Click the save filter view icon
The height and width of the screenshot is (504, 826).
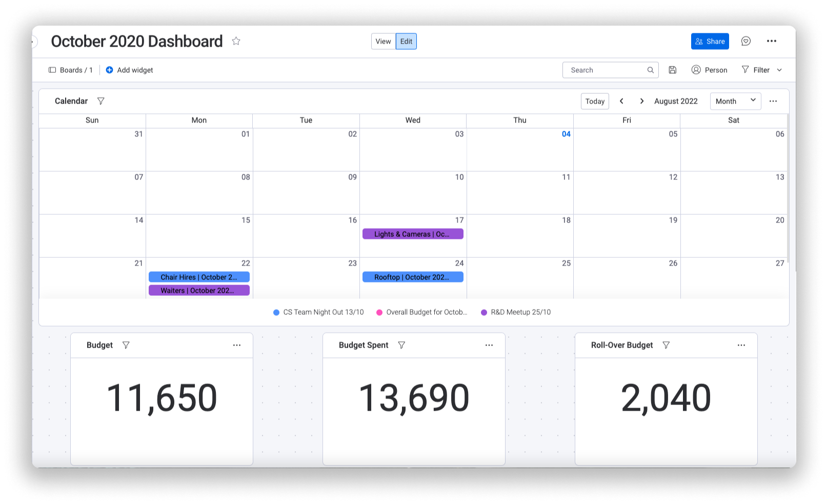(673, 70)
